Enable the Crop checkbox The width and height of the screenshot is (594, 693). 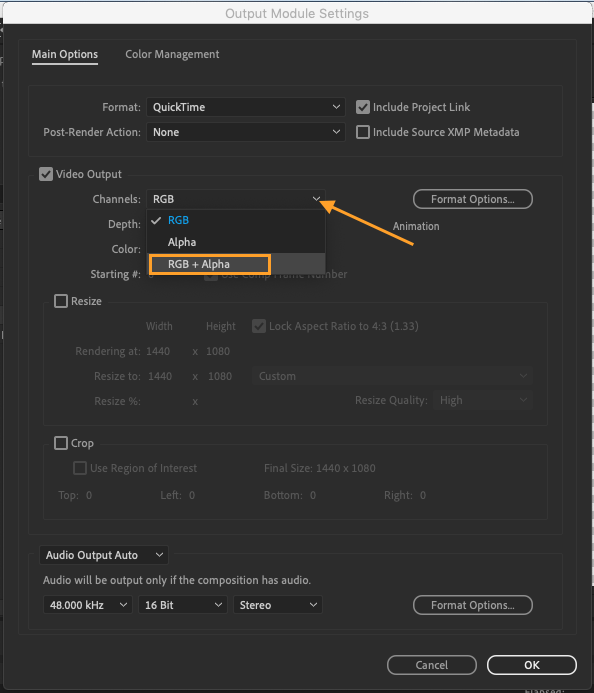pos(61,443)
